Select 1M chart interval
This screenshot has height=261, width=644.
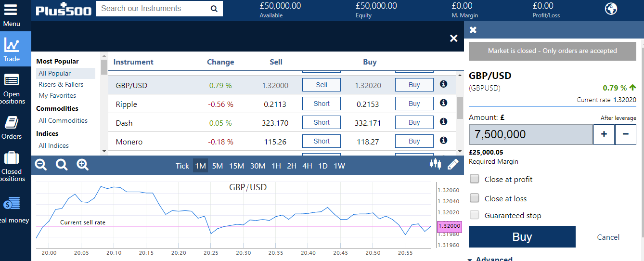click(x=200, y=166)
